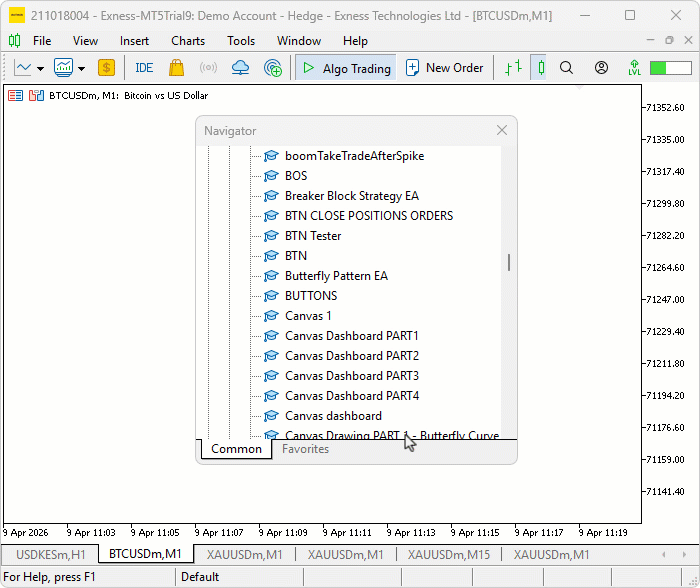Select the Canvas 1 item
The height and width of the screenshot is (588, 700).
coord(308,316)
